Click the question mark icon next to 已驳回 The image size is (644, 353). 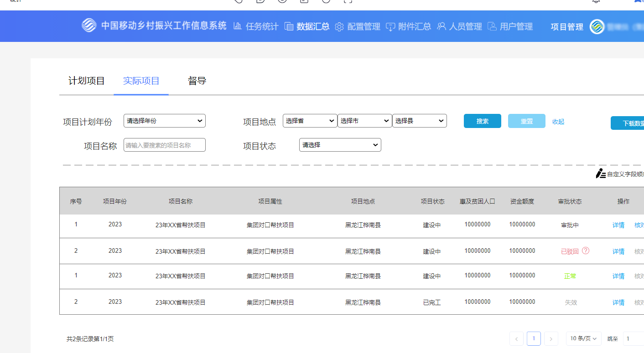coord(586,251)
